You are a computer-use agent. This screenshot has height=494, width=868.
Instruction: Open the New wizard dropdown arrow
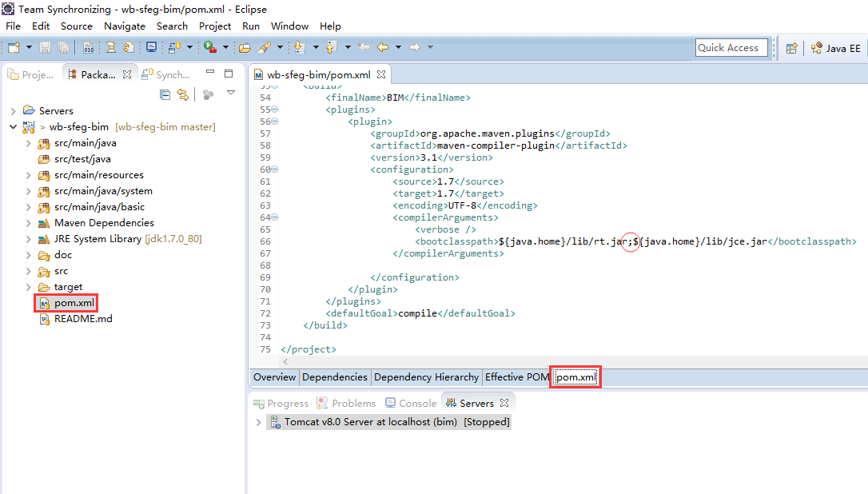pyautogui.click(x=29, y=48)
